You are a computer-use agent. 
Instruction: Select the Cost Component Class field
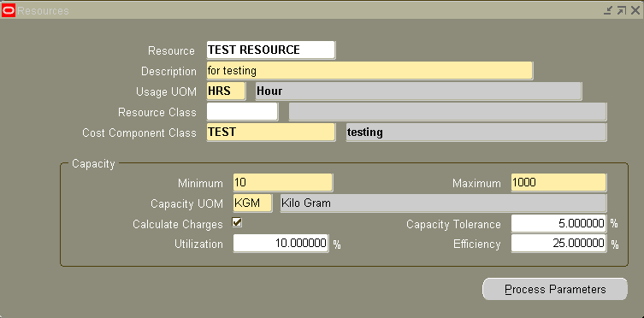[x=270, y=132]
